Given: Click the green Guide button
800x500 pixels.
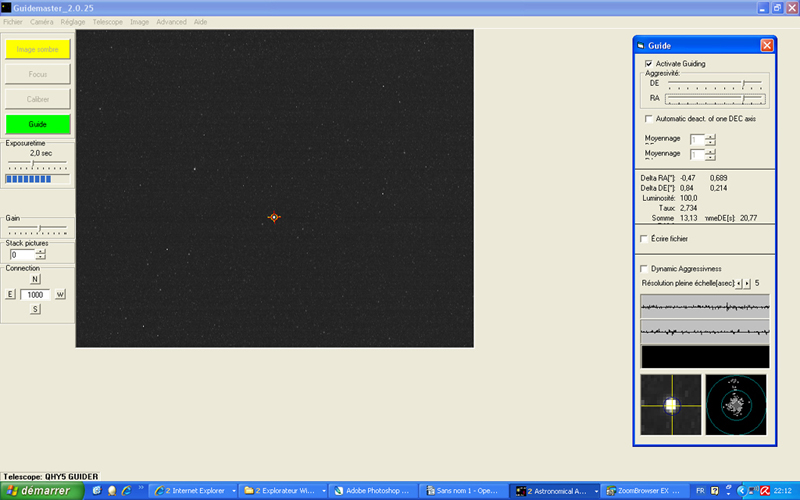Looking at the screenshot, I should click(x=38, y=124).
